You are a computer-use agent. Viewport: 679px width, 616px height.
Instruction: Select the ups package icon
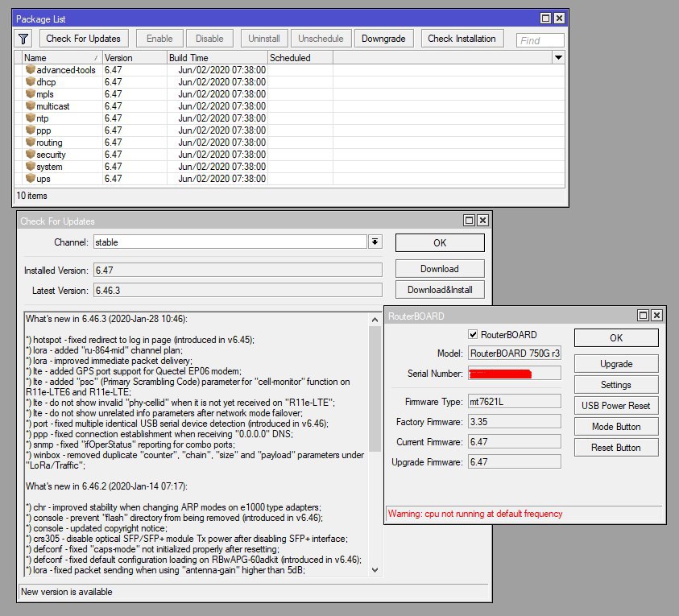click(x=31, y=178)
